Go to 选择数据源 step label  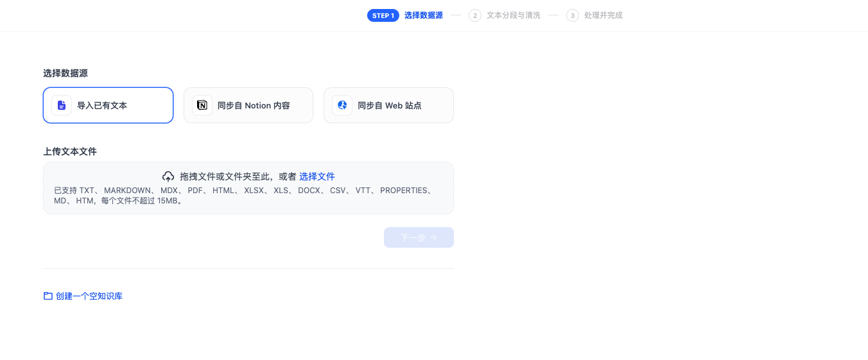tap(424, 15)
